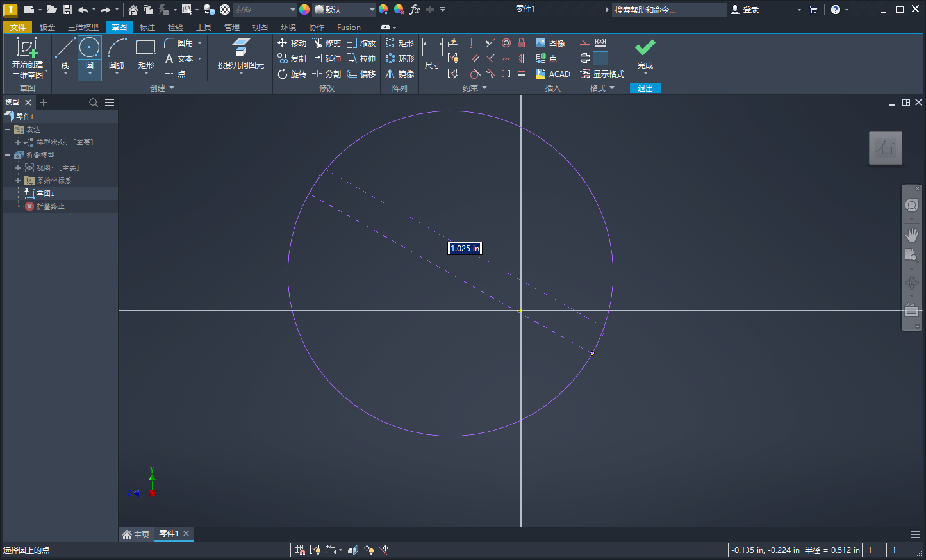Click the Move (移动) tool
Viewport: 926px width, 560px height.
(292, 43)
